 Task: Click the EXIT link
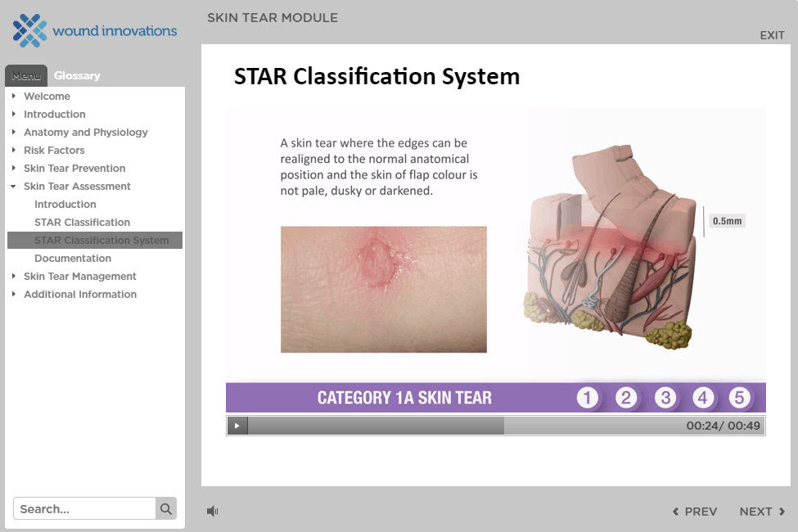(x=771, y=35)
